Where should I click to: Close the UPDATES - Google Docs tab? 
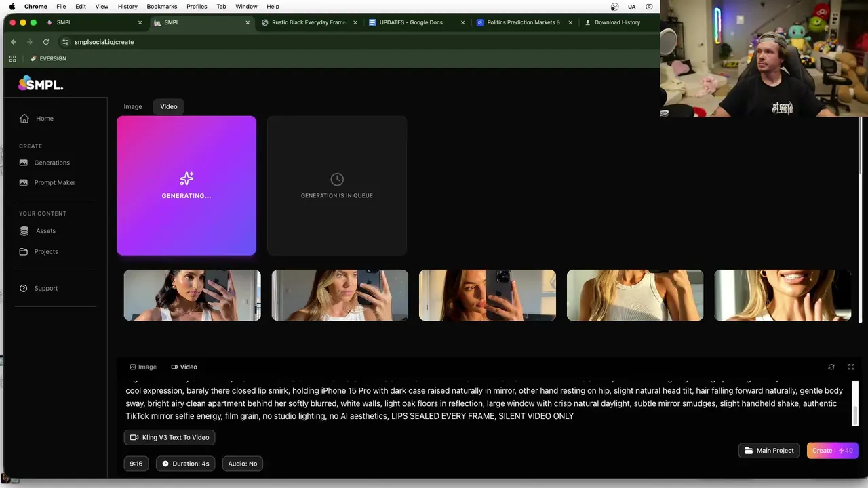pyautogui.click(x=463, y=22)
